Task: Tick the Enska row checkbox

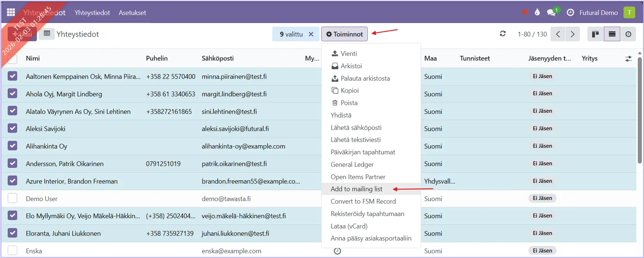Action: point(12,250)
